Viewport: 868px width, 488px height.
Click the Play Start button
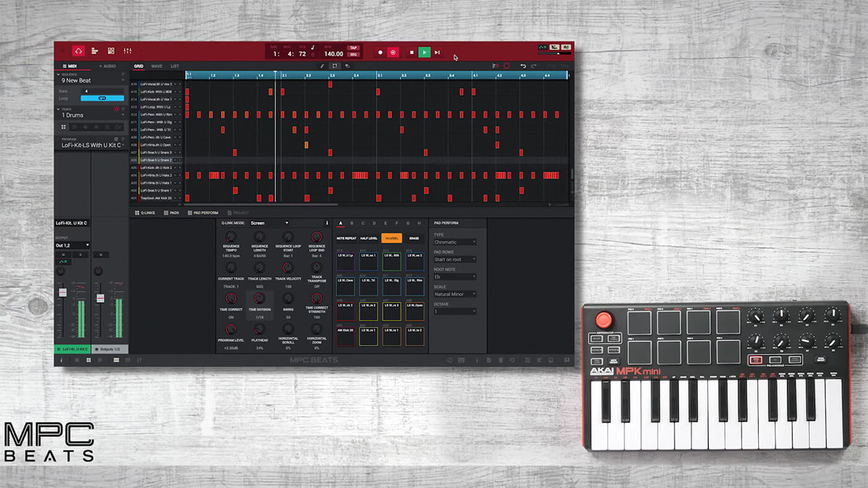pos(437,52)
